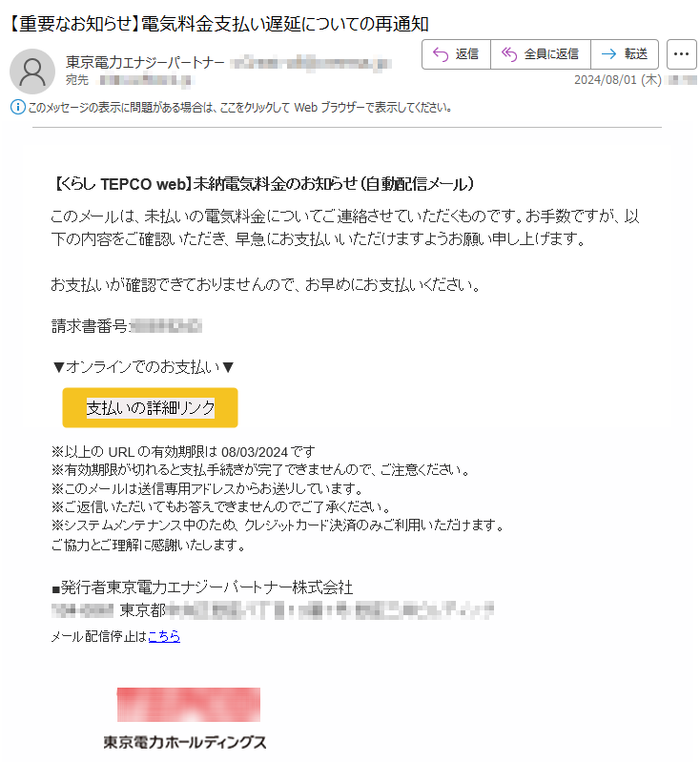The image size is (700, 762).
Task: Click the くらし TEPCO web heading
Action: click(262, 184)
